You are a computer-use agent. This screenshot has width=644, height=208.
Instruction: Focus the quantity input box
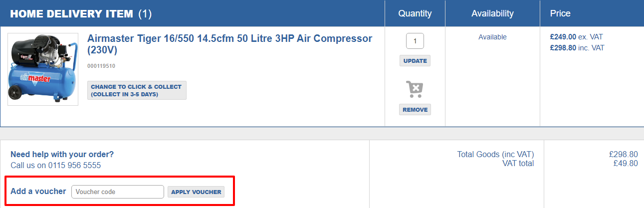coord(415,41)
